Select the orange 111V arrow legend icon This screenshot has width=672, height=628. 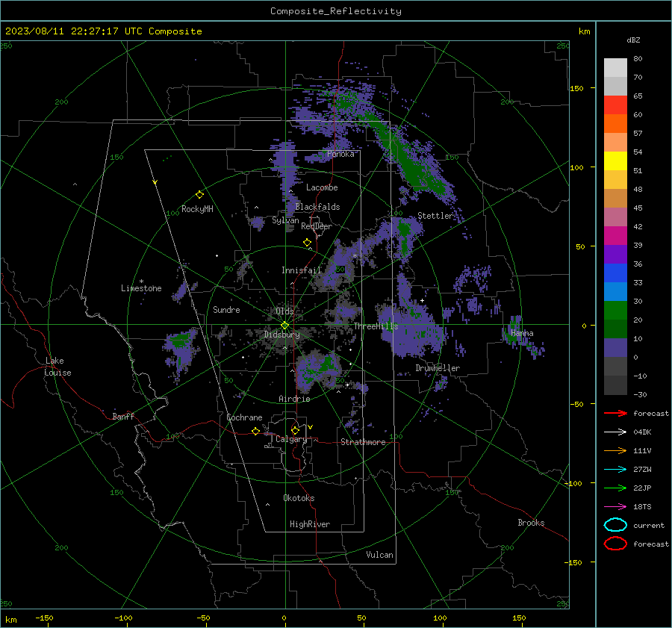click(x=615, y=450)
